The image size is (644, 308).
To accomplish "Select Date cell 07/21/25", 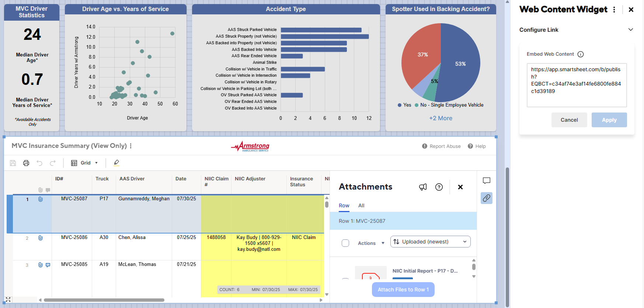I will tap(187, 264).
